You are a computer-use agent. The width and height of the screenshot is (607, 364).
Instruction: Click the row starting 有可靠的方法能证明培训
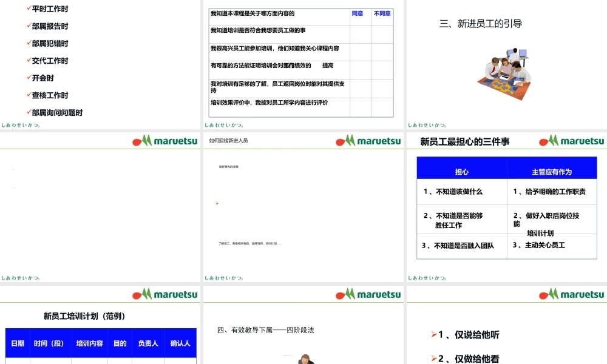pyautogui.click(x=301, y=70)
